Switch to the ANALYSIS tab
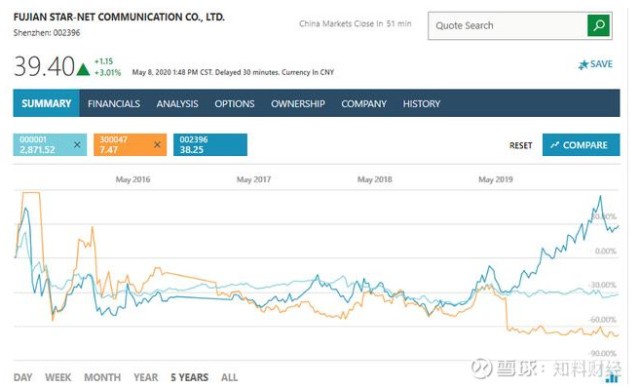Screen dimensions: 640x388 [177, 104]
